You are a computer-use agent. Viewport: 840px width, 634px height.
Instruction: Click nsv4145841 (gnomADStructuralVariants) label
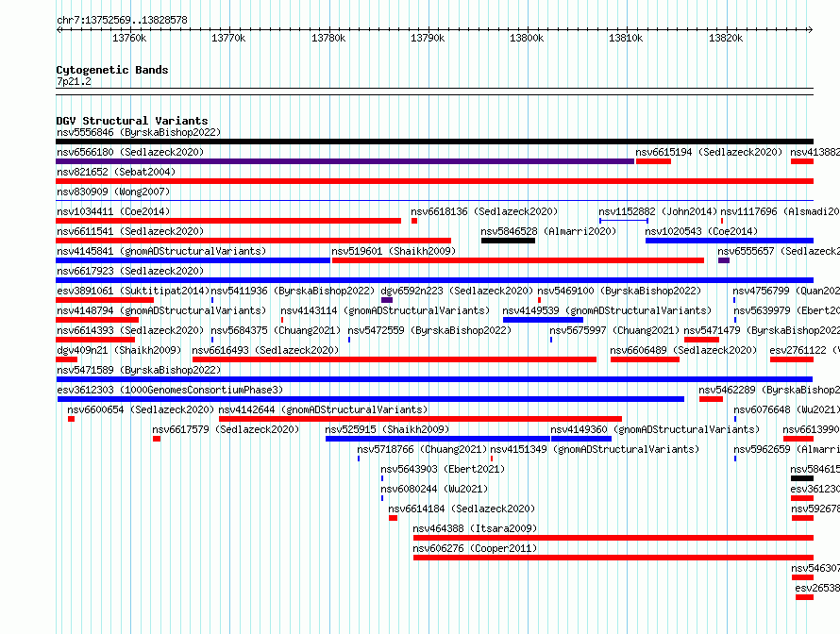[161, 251]
